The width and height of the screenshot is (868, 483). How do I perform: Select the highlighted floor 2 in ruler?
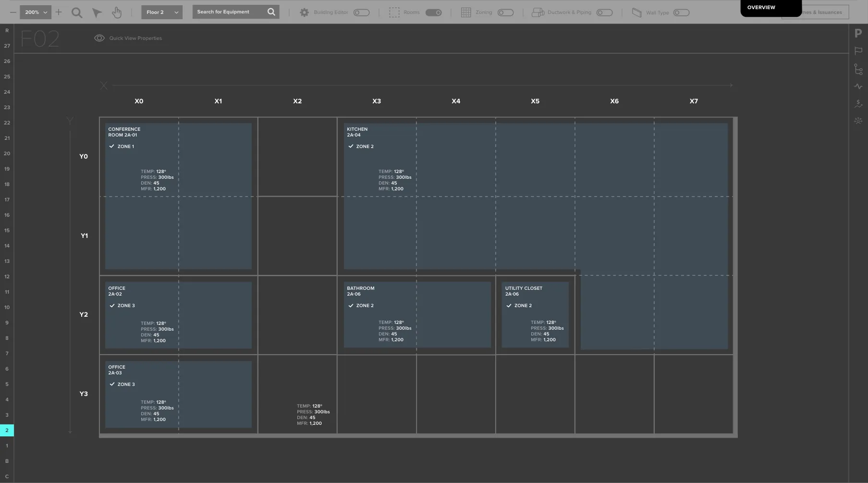pos(7,430)
